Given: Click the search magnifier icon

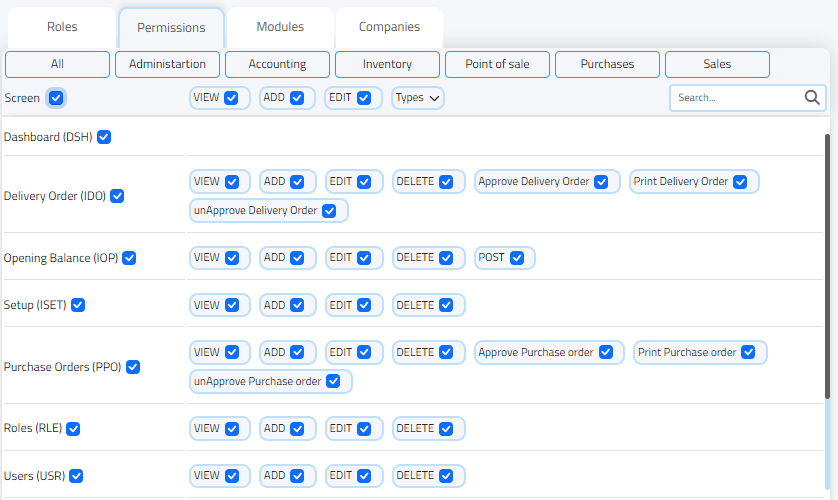Looking at the screenshot, I should click(x=812, y=98).
